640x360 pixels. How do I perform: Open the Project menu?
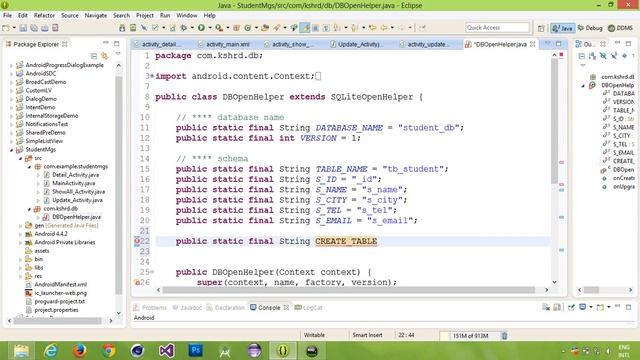click(x=144, y=15)
